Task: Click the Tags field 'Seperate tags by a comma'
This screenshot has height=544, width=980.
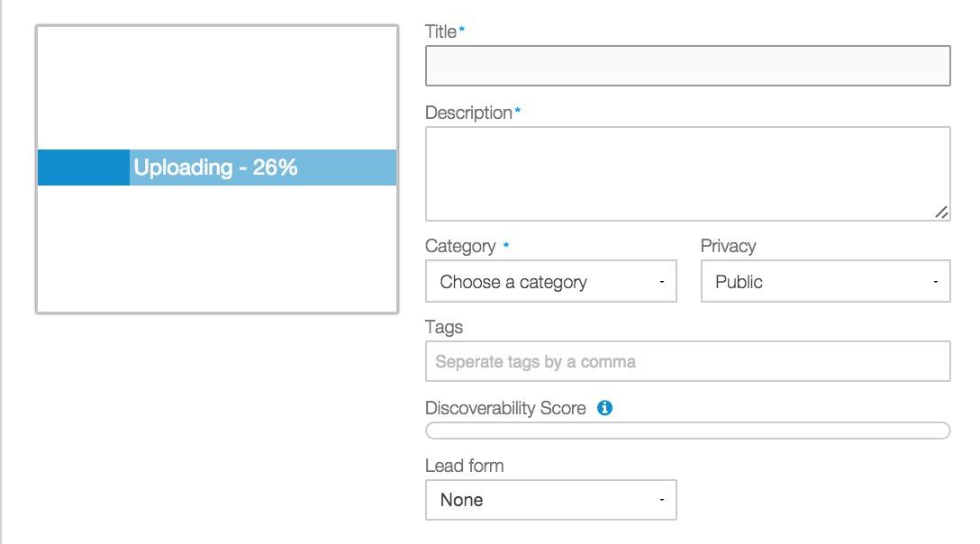Action: (x=688, y=361)
